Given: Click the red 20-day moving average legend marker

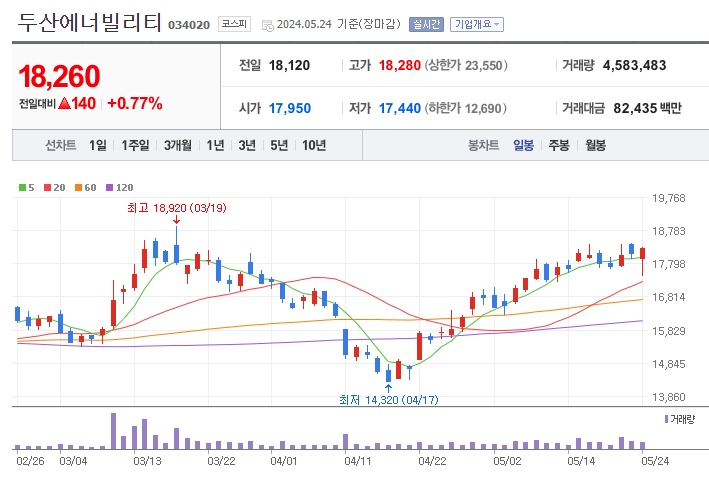Looking at the screenshot, I should (x=47, y=188).
